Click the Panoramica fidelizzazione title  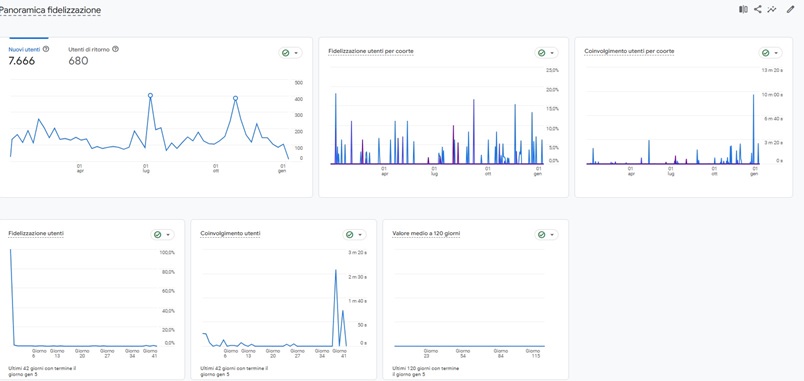(x=50, y=10)
